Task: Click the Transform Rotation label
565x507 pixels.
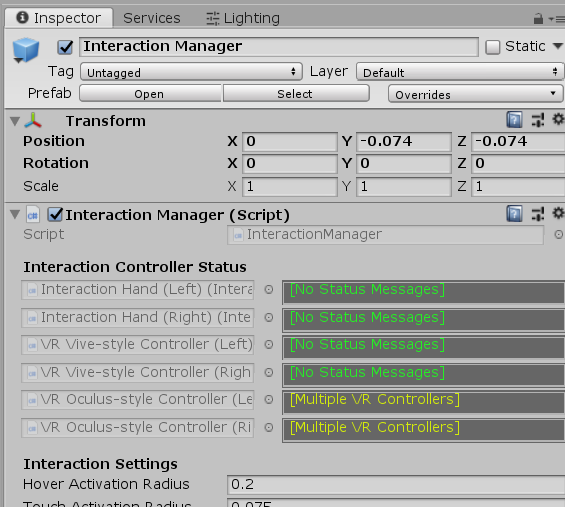Action: pos(56,163)
